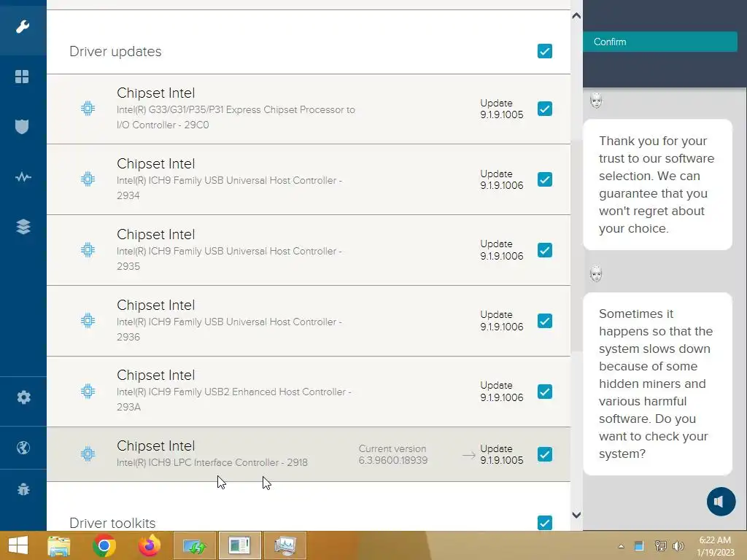This screenshot has height=560, width=747.
Task: Click chip icon of Host Controller 2936 row
Action: (88, 321)
